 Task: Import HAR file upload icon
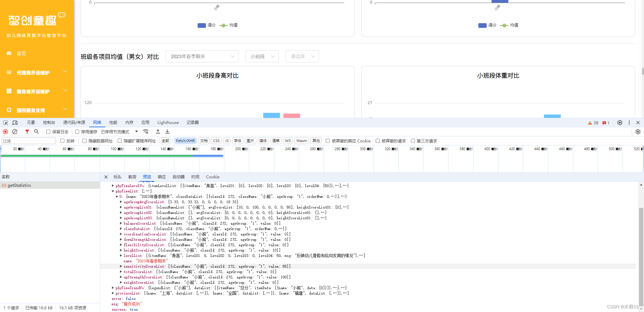coord(158,132)
